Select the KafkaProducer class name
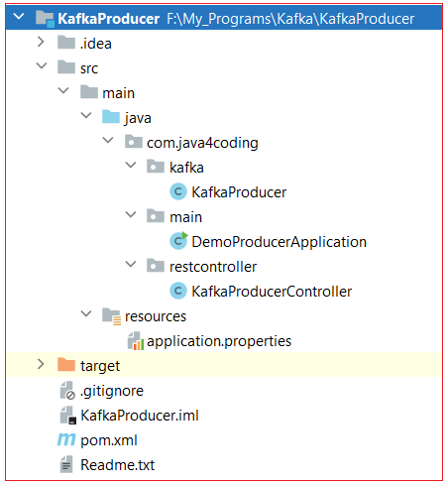The image size is (448, 485). [239, 192]
